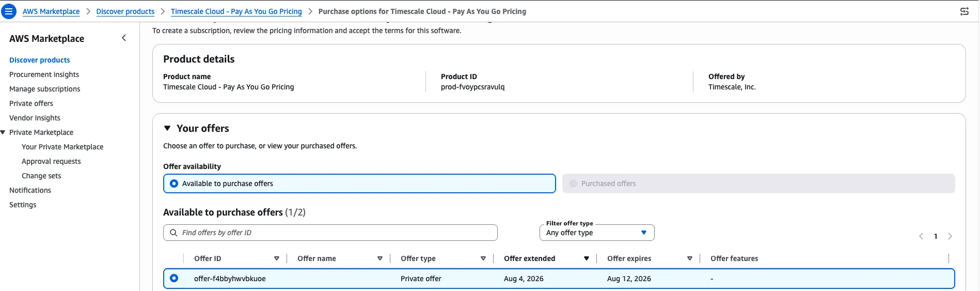Open the preferences icon at top right
Screen dimensions: 980x291
(x=964, y=11)
